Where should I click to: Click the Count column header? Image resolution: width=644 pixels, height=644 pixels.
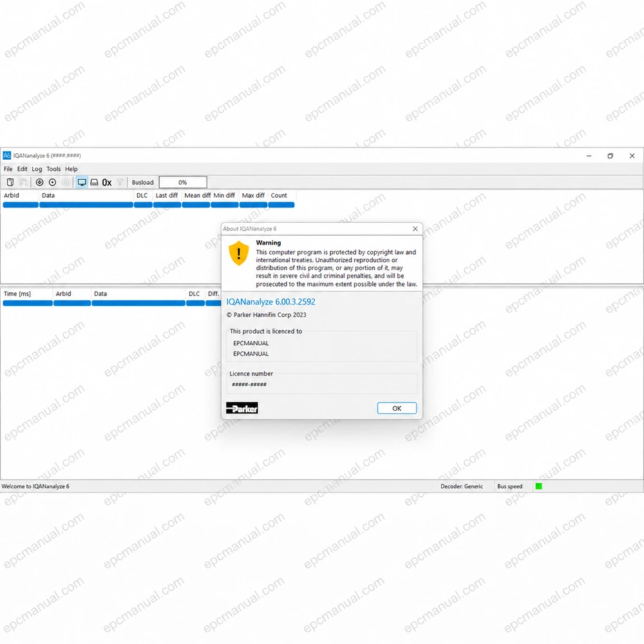tap(281, 196)
